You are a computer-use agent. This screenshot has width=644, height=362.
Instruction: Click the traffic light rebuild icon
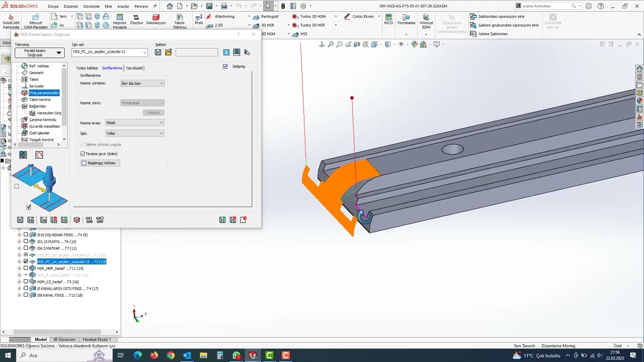coord(283,6)
